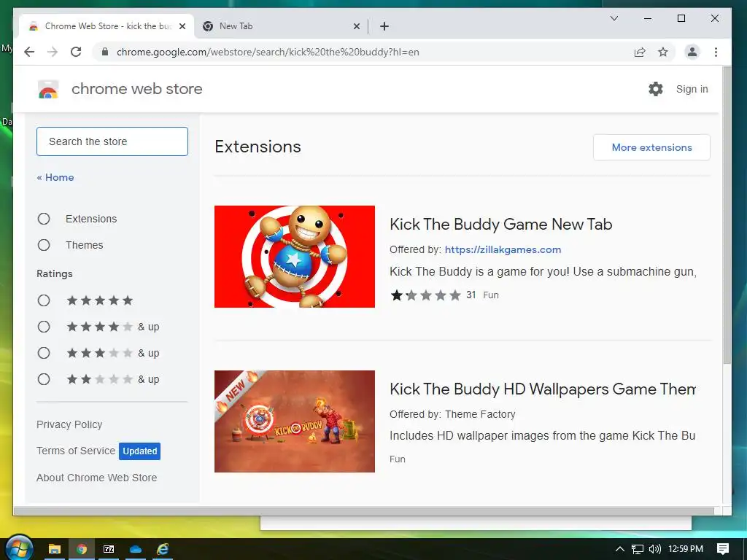Click the Chrome taskbar icon
Image resolution: width=747 pixels, height=560 pixels.
[82, 549]
